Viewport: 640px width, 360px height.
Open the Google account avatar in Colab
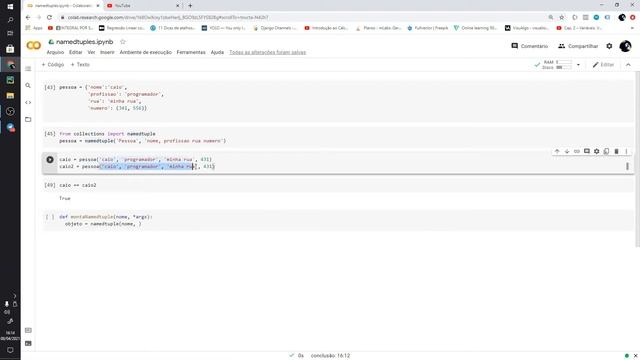625,46
